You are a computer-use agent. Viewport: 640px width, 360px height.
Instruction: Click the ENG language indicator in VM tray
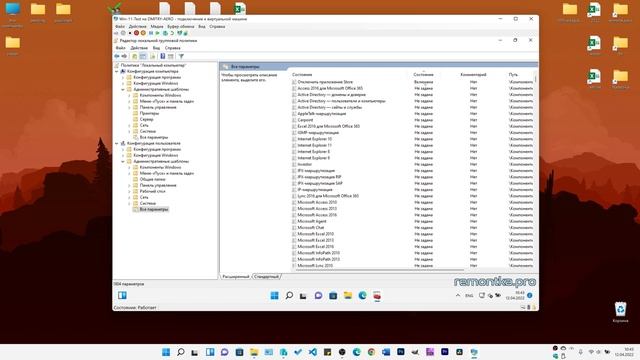469,296
